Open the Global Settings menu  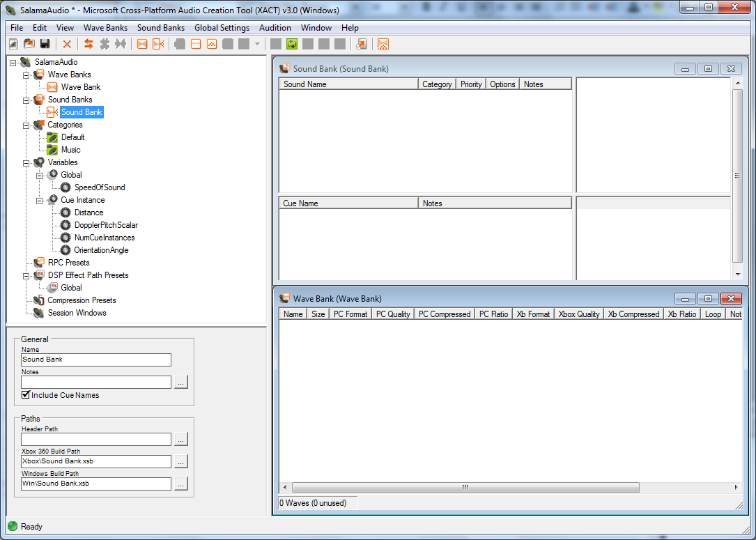tap(222, 27)
